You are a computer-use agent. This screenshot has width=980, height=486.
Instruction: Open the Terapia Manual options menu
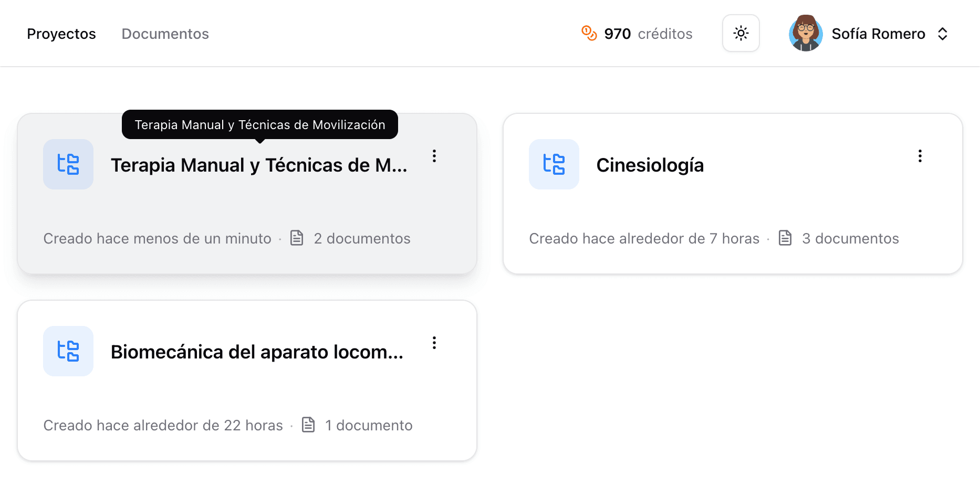pos(434,156)
